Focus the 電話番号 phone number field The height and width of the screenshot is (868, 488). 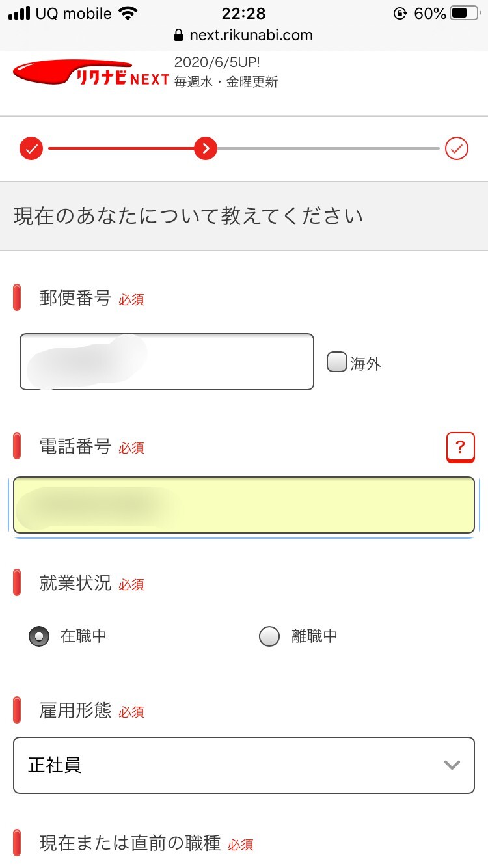pyautogui.click(x=243, y=505)
